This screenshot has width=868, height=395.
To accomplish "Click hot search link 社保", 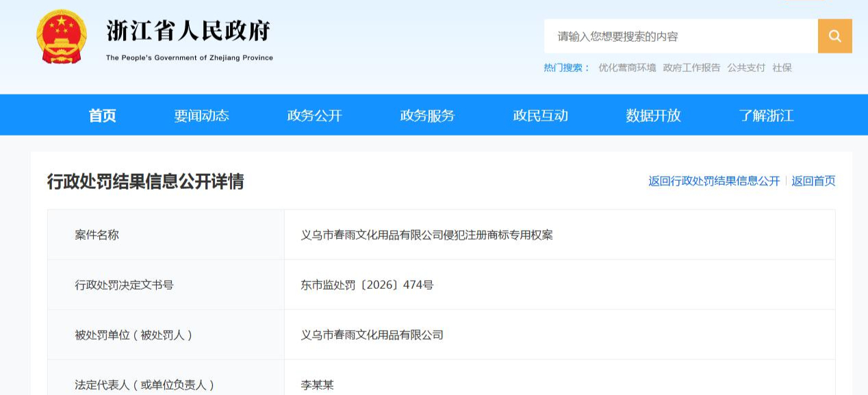I will (x=782, y=68).
